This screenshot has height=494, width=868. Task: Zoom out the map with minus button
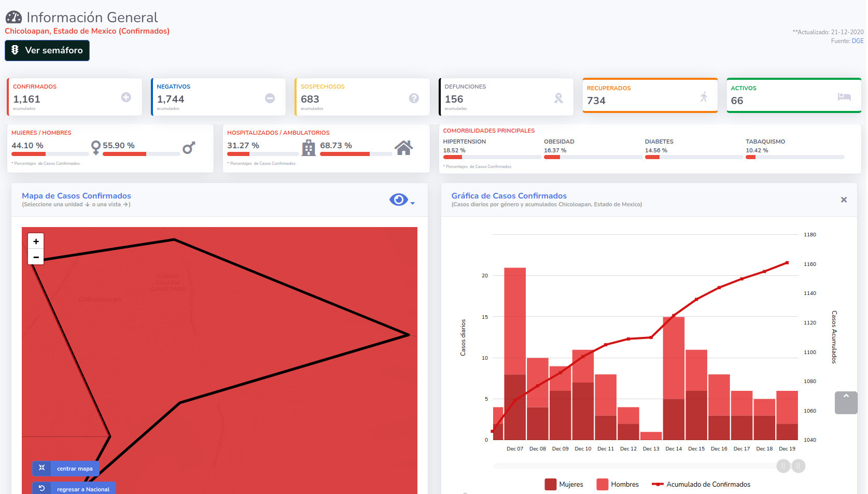36,257
